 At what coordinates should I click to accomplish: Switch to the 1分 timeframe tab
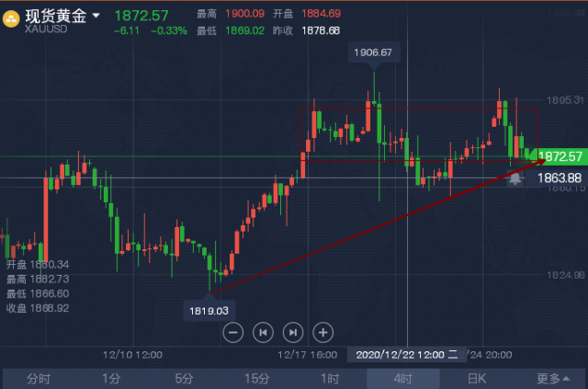[111, 379]
